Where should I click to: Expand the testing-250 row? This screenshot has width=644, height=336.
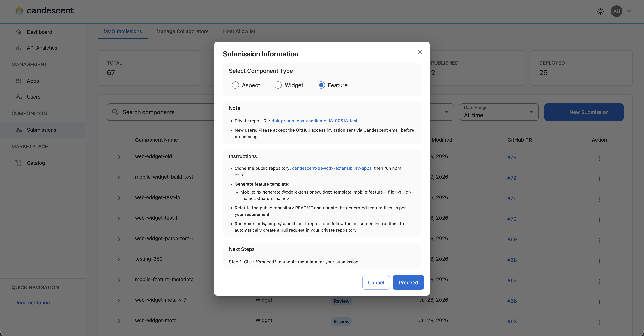pos(119,259)
